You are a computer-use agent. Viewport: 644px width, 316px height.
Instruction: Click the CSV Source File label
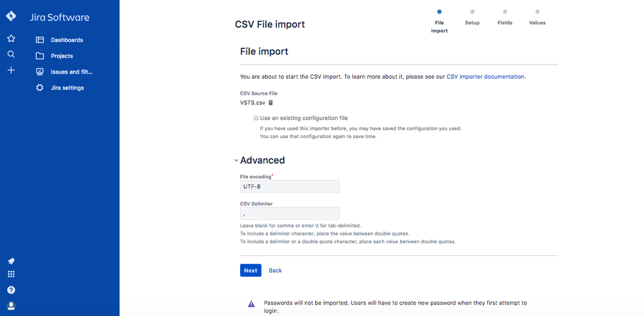[x=259, y=94]
